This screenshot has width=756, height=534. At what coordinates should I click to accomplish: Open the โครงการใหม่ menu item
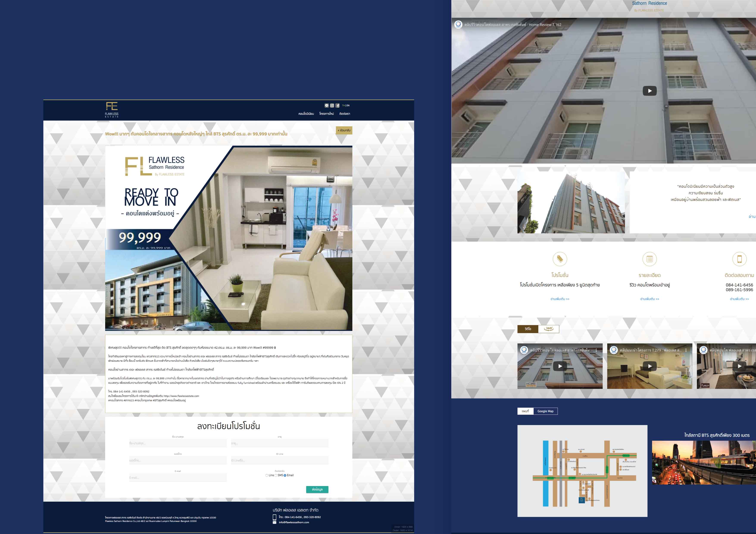coord(326,114)
